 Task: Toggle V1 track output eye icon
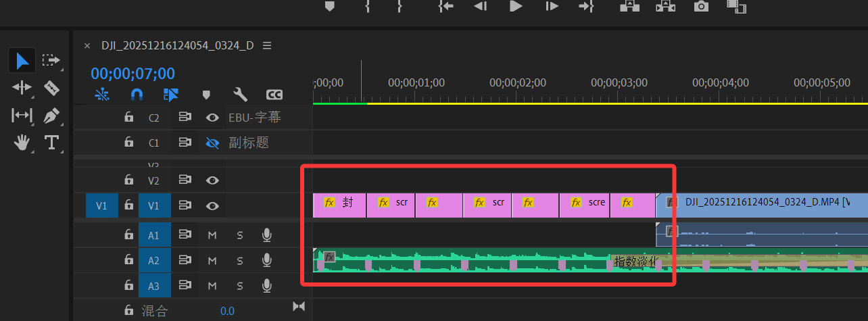click(213, 206)
